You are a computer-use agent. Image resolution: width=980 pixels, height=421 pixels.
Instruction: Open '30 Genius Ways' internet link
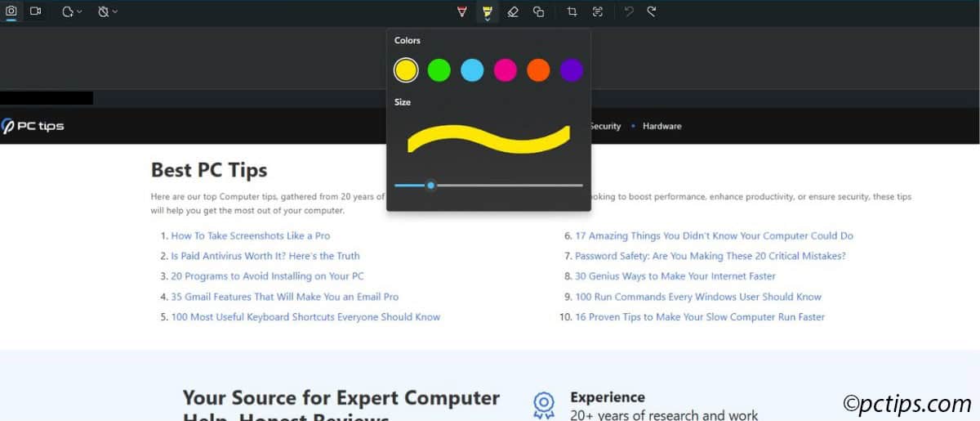coord(675,276)
